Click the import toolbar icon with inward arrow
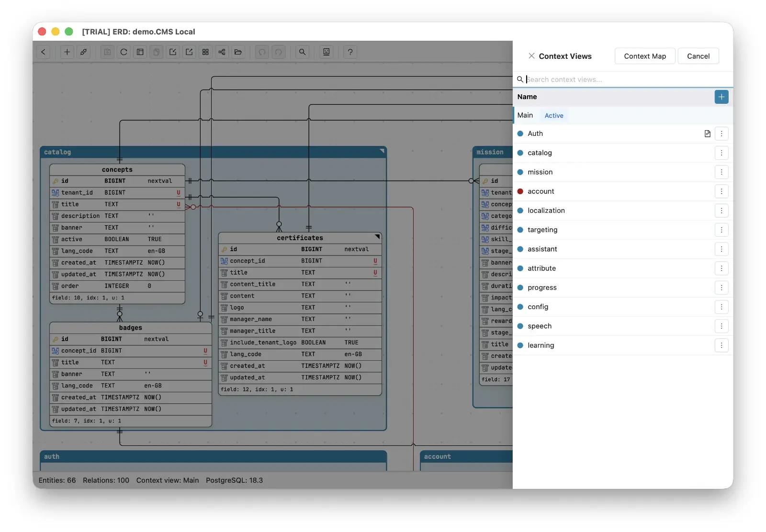This screenshot has height=532, width=766. (x=173, y=52)
